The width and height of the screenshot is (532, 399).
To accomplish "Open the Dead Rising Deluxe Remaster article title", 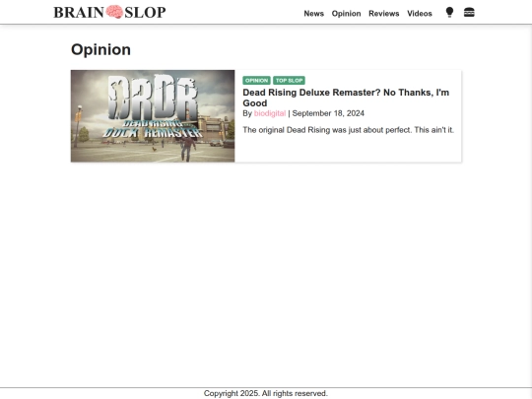I will tap(346, 98).
